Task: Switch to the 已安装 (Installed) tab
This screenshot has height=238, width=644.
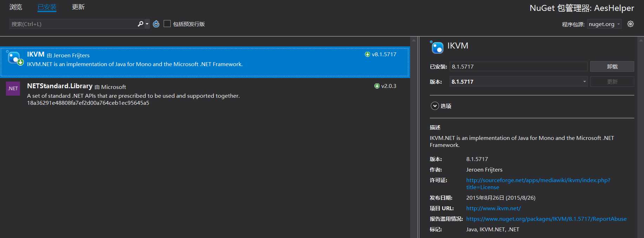Action: [47, 7]
